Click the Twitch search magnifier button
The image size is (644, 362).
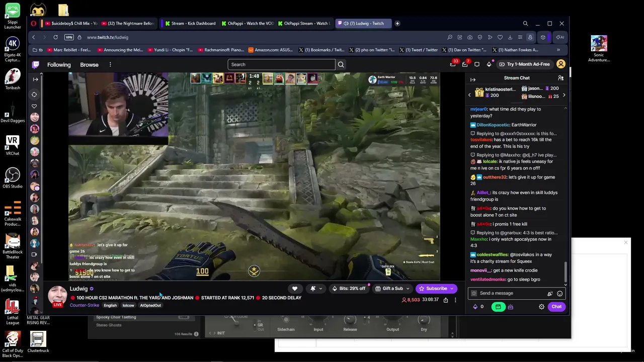click(x=341, y=64)
